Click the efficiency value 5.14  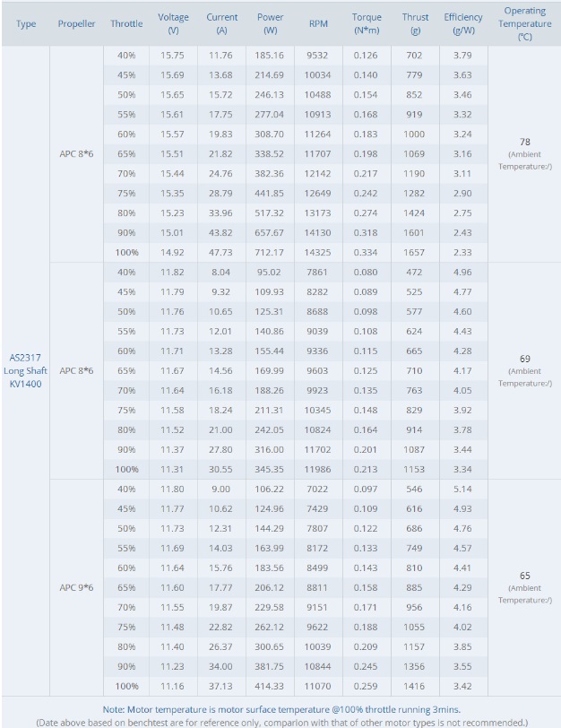[x=462, y=489]
